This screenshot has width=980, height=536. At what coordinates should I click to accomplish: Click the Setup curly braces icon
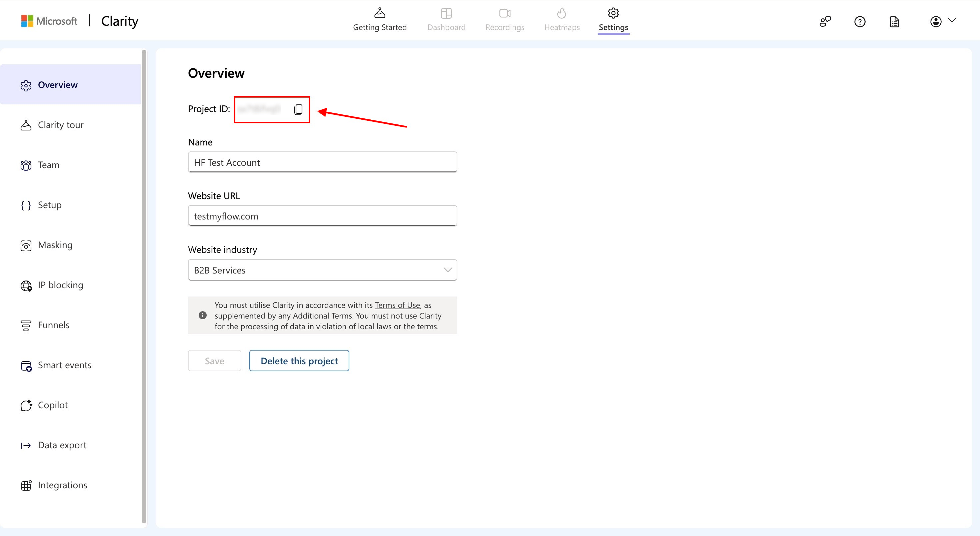tap(26, 205)
